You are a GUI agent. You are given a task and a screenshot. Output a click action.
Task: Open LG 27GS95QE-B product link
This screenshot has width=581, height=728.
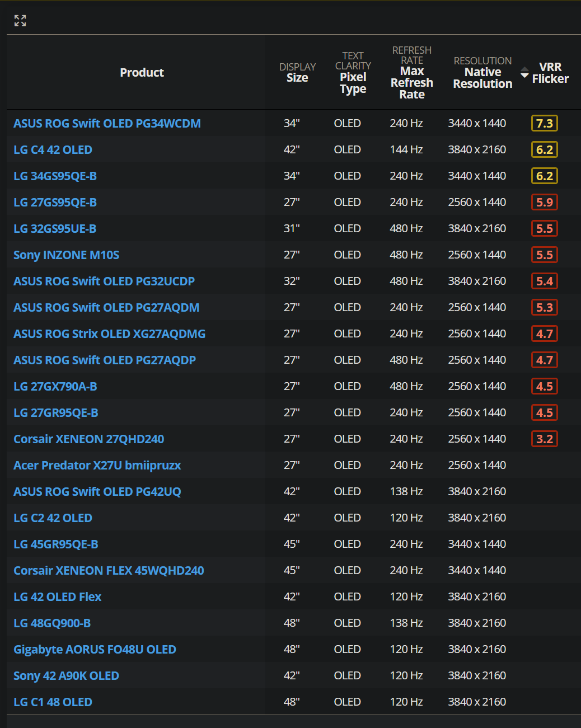pyautogui.click(x=55, y=202)
